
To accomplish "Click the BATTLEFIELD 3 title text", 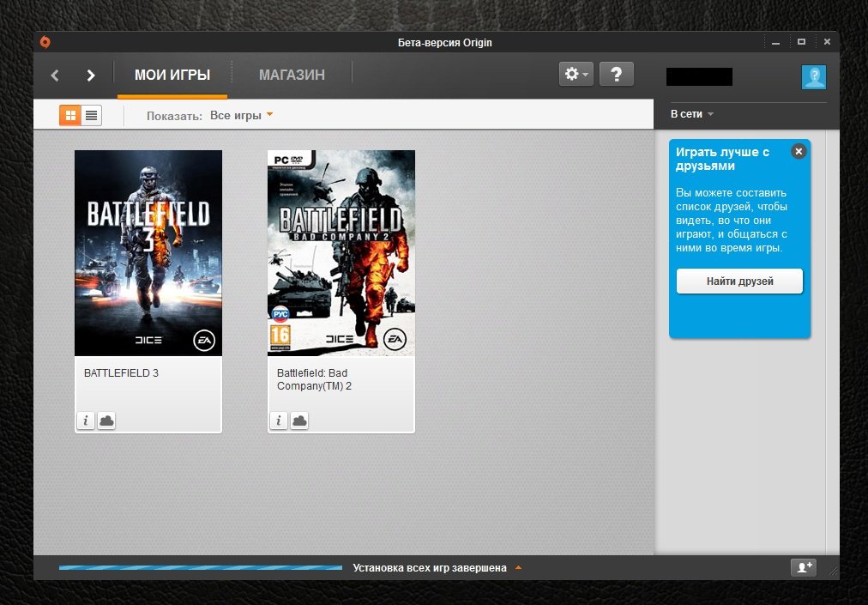I will click(121, 372).
